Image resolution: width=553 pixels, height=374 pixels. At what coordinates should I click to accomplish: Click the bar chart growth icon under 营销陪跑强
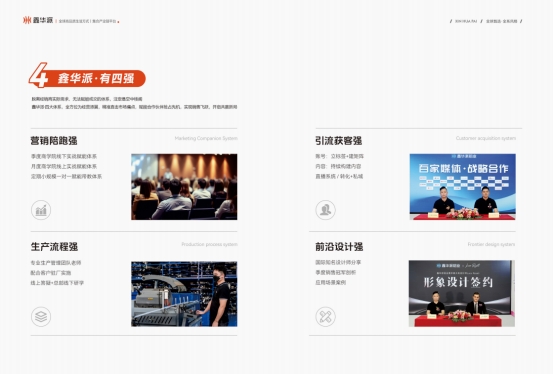tap(41, 210)
